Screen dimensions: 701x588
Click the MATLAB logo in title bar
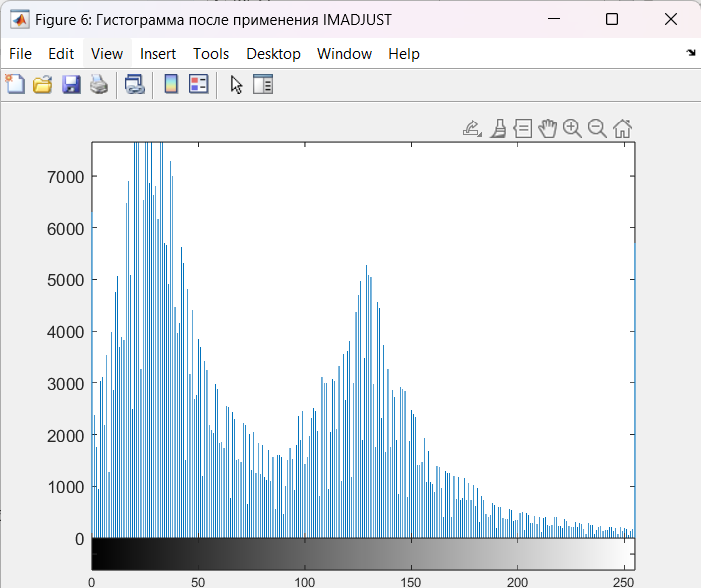20,20
